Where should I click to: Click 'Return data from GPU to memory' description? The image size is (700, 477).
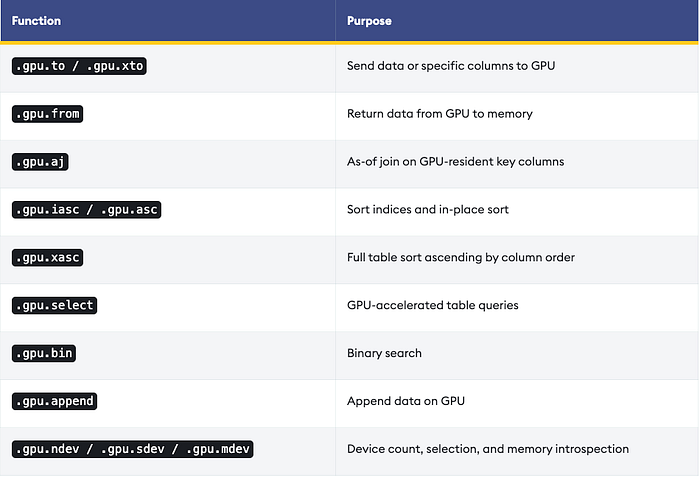pyautogui.click(x=440, y=113)
